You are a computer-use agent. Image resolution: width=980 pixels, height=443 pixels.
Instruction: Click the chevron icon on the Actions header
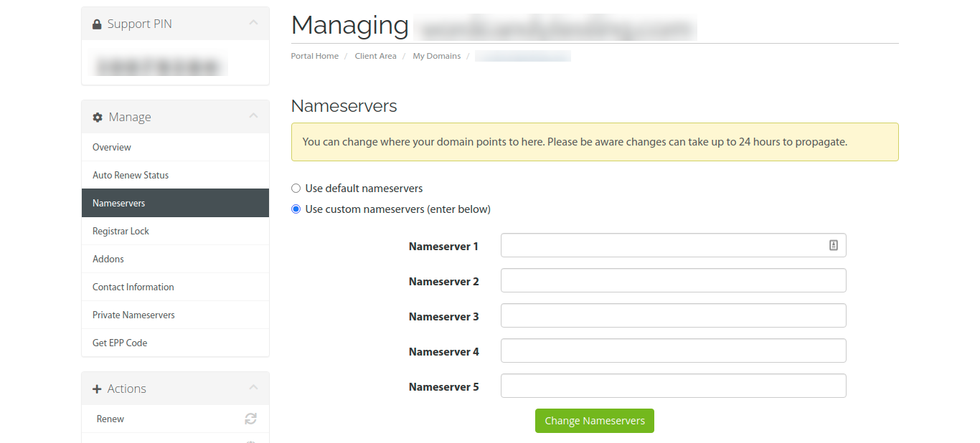click(253, 387)
